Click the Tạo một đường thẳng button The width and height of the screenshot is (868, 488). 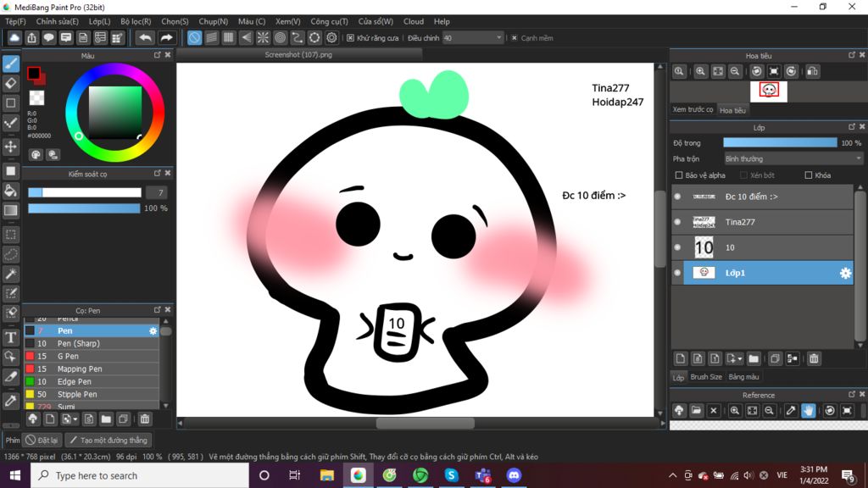(108, 441)
